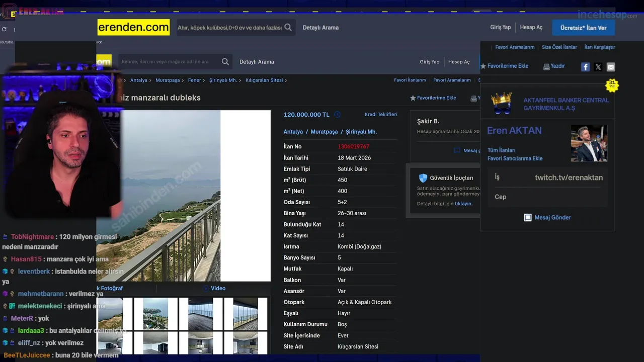Click the browser reload icon
644x362 pixels.
pos(4,29)
